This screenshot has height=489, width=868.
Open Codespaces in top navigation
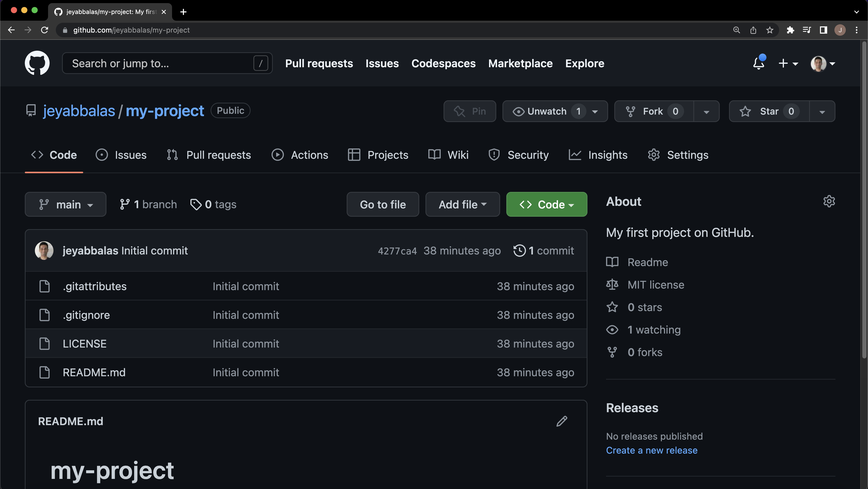(x=444, y=63)
